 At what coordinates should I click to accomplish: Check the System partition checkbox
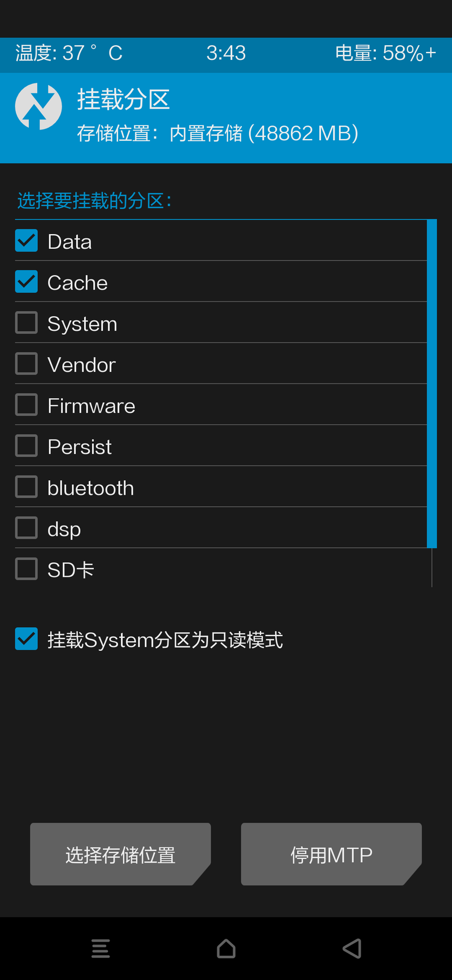27,323
